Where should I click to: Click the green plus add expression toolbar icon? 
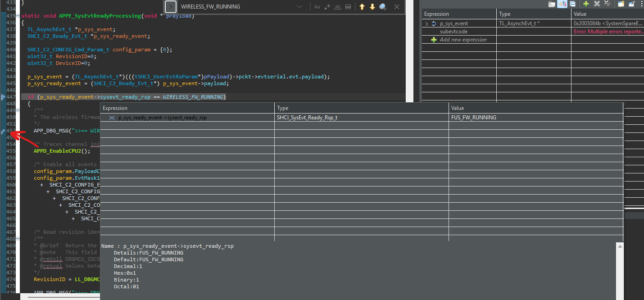(x=586, y=4)
